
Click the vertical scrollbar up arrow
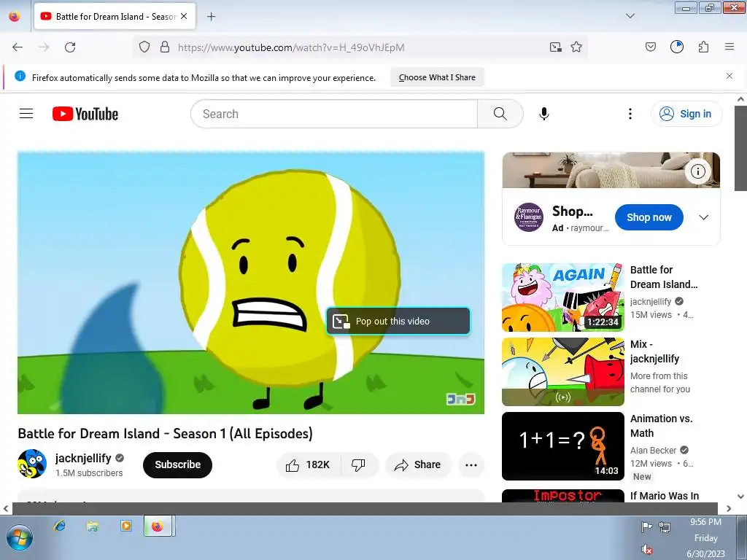pyautogui.click(x=740, y=99)
